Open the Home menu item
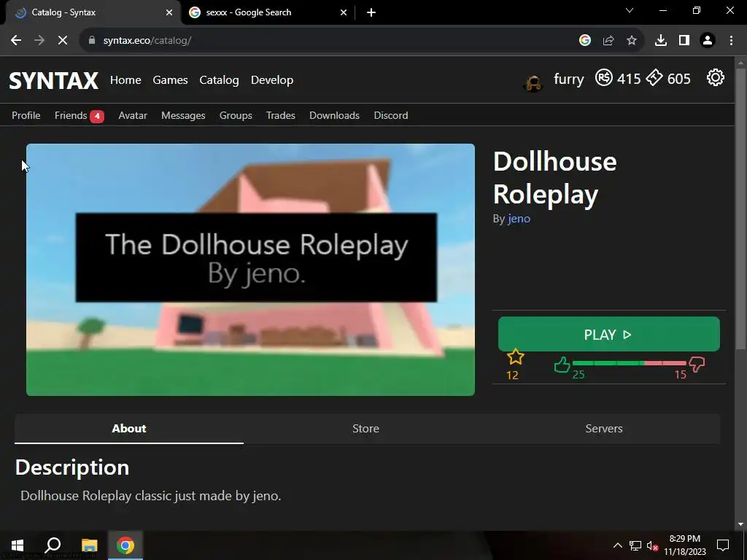Image resolution: width=747 pixels, height=560 pixels. coord(125,80)
